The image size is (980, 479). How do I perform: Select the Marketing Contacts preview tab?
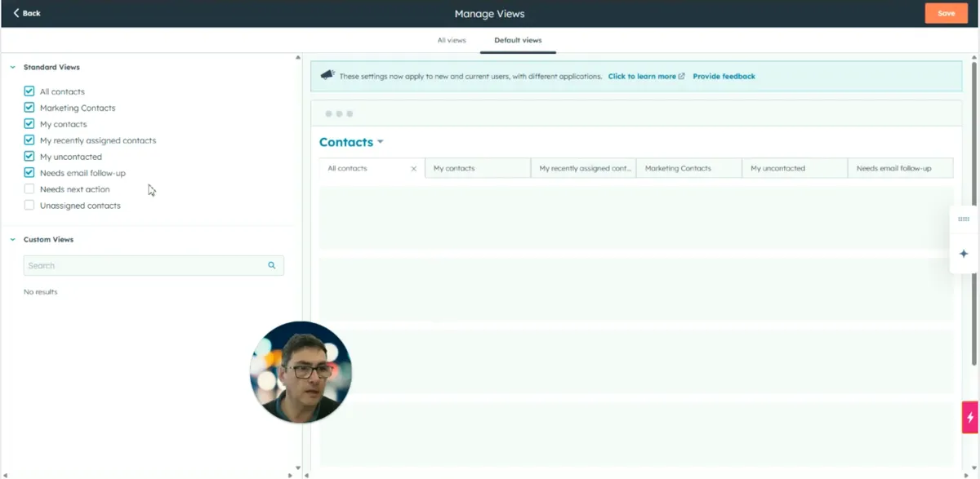pos(689,168)
